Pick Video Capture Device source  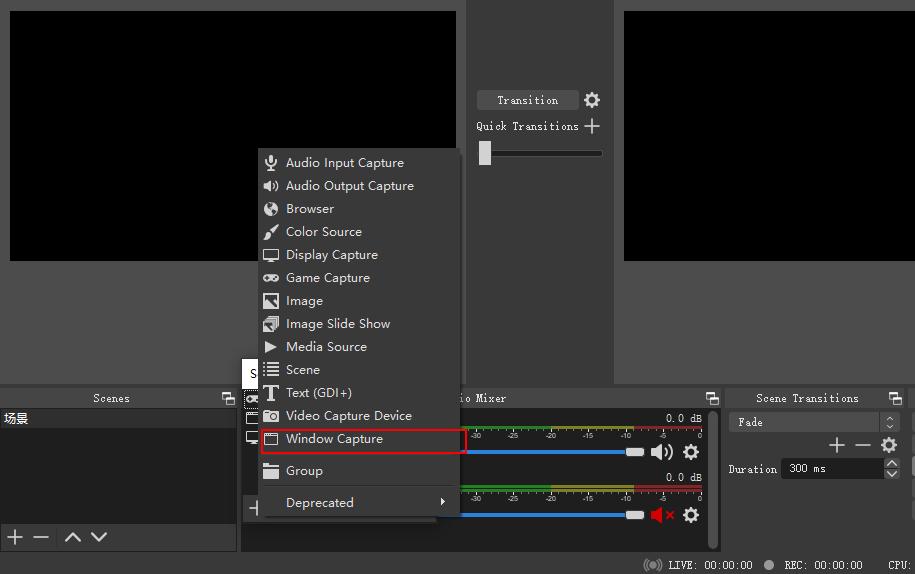(x=348, y=416)
